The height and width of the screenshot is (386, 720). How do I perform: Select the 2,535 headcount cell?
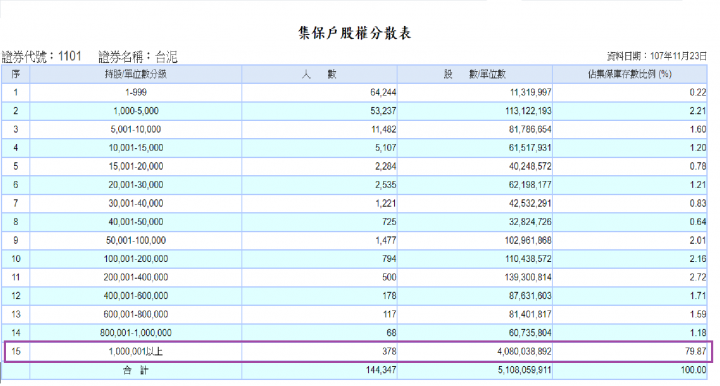pos(319,185)
